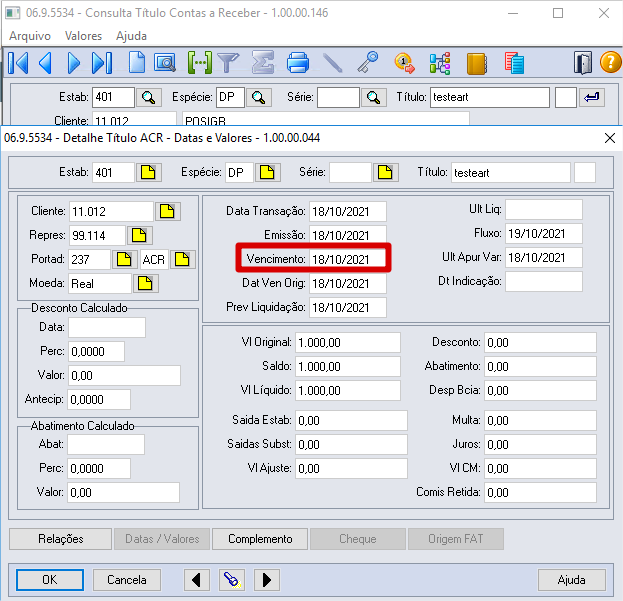Open Série lookup magnifier in Consulta window
The image size is (623, 601).
coord(373,97)
